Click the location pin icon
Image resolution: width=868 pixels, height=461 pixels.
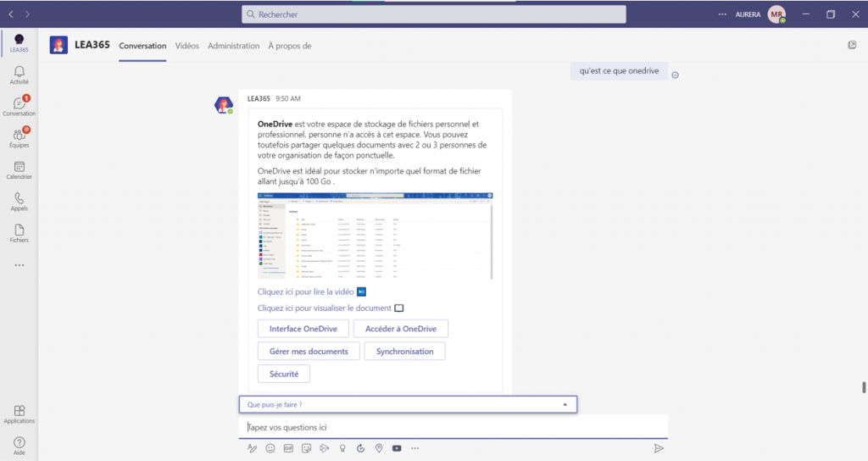[379, 448]
